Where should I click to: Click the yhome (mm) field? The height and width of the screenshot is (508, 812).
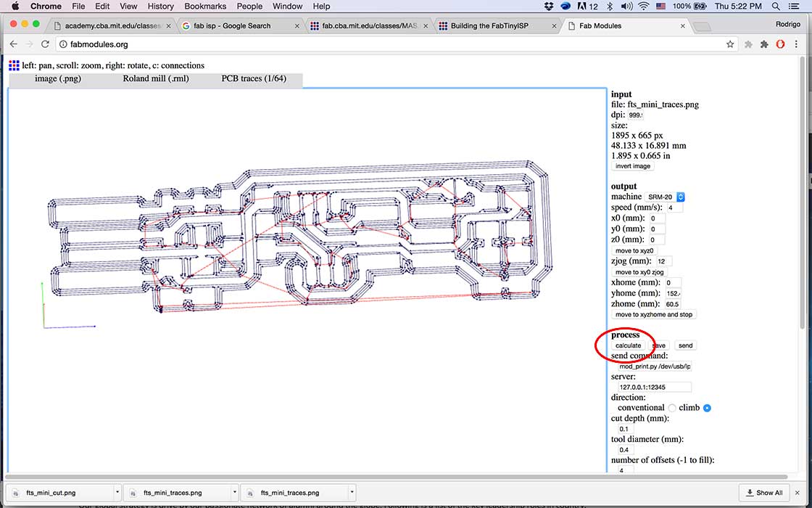pos(674,293)
